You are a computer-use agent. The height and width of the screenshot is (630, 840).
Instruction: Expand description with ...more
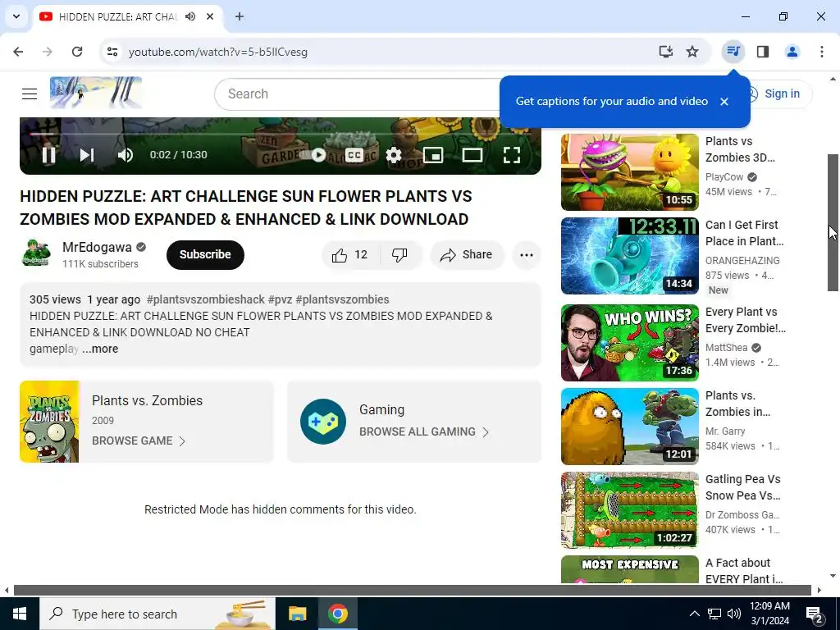[x=100, y=349]
